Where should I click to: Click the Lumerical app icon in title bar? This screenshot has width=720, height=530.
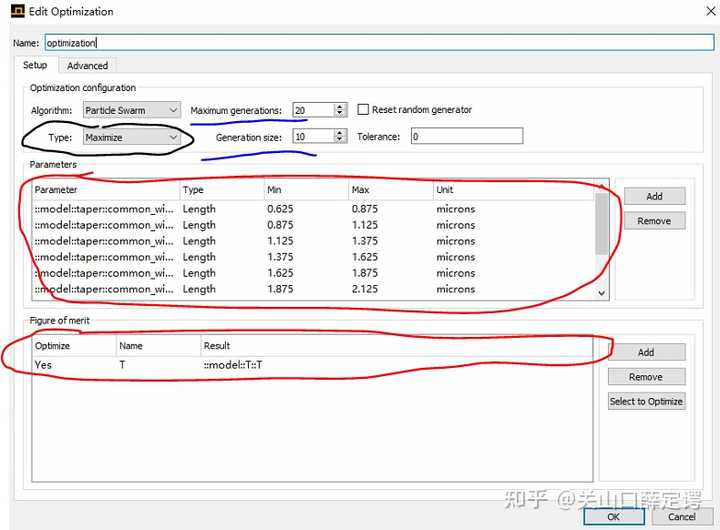pyautogui.click(x=17, y=11)
